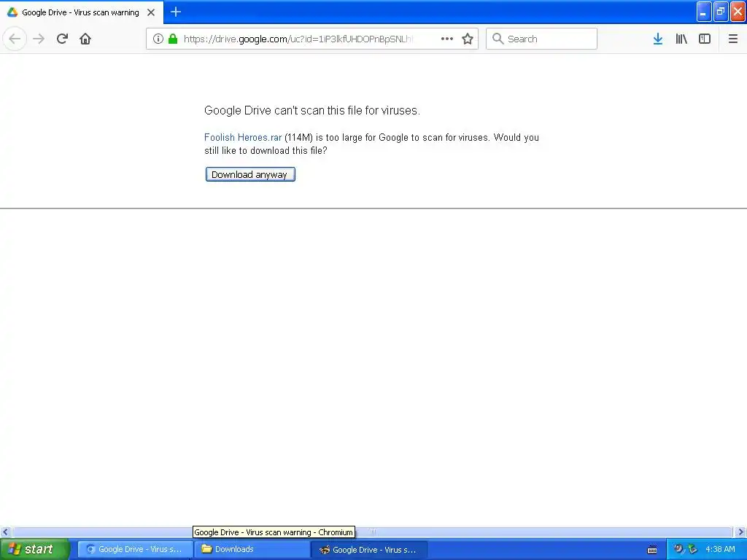Switch to the Downloads folder taskbar window
The height and width of the screenshot is (560, 747).
coord(252,549)
